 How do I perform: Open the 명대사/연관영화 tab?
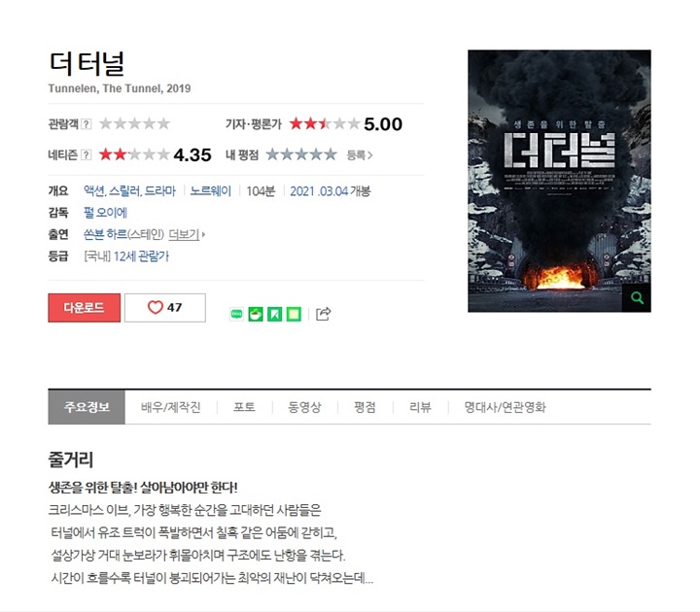505,407
